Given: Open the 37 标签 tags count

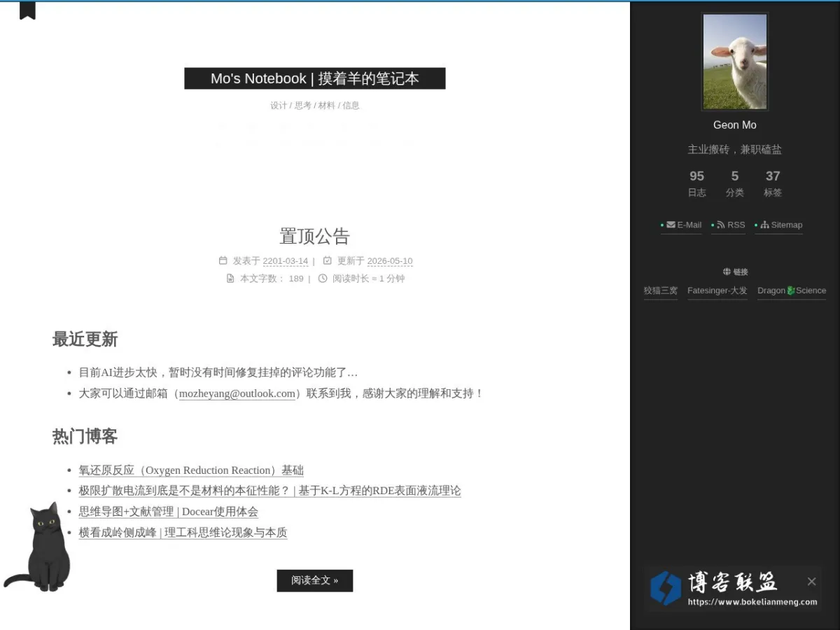Looking at the screenshot, I should pos(773,183).
